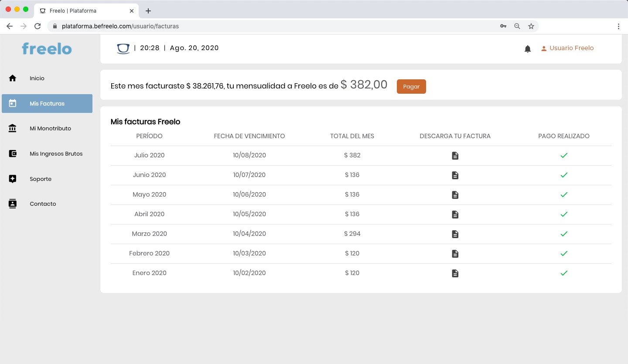628x364 pixels.
Task: Click the orange Pagar button
Action: [411, 86]
